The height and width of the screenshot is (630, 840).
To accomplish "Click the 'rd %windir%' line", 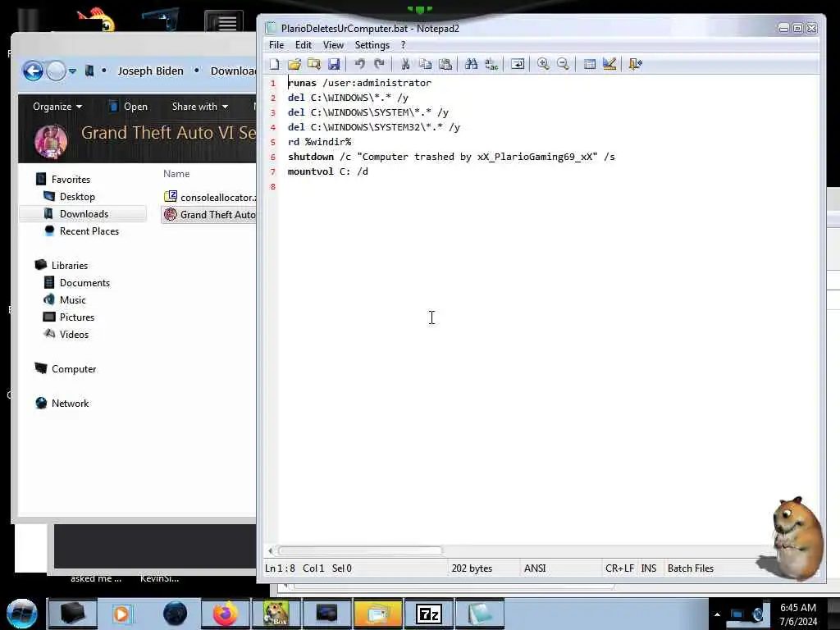I will pos(320,142).
